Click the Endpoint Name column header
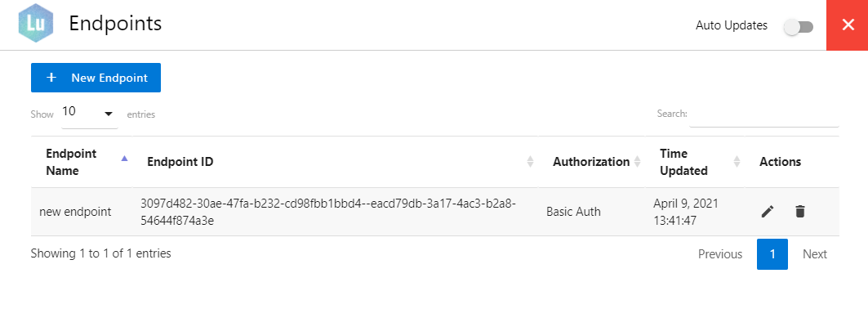Image resolution: width=868 pixels, height=336 pixels. [71, 162]
